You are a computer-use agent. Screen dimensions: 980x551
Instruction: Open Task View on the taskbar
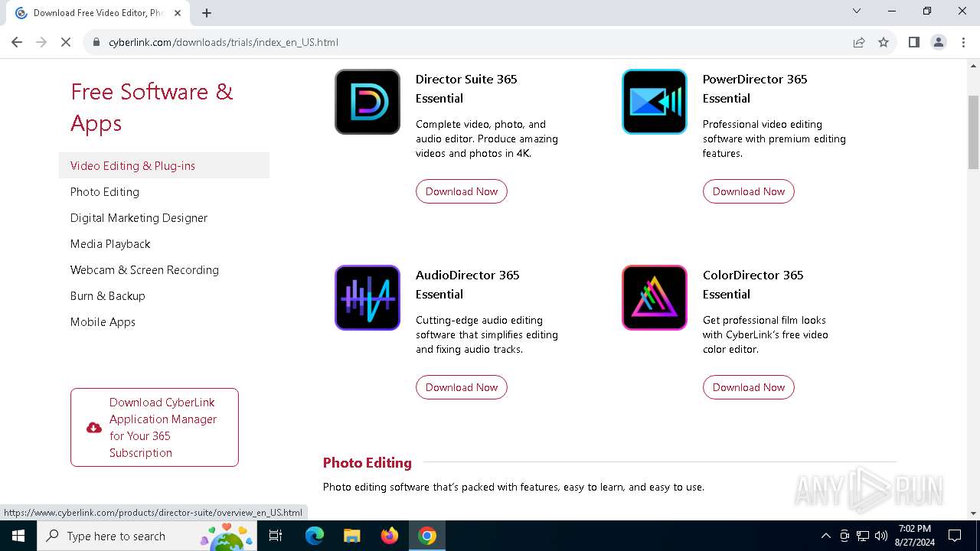pos(276,536)
